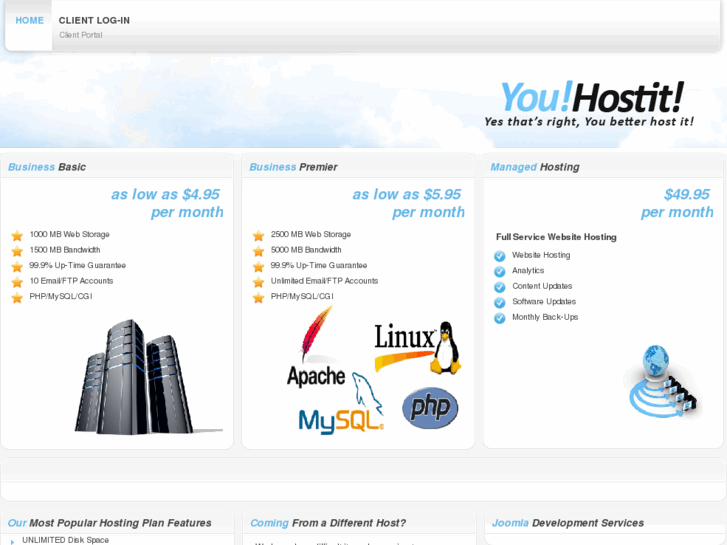Image resolution: width=727 pixels, height=545 pixels.
Task: Click checkmark icon beside Content Updates
Action: click(x=500, y=287)
